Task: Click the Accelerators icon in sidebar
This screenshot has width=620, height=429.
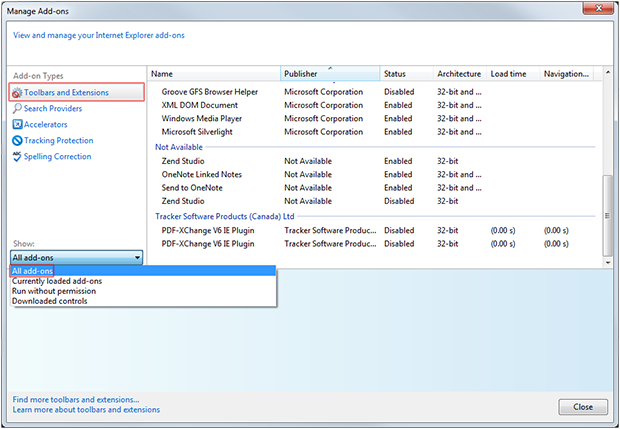Action: click(17, 125)
